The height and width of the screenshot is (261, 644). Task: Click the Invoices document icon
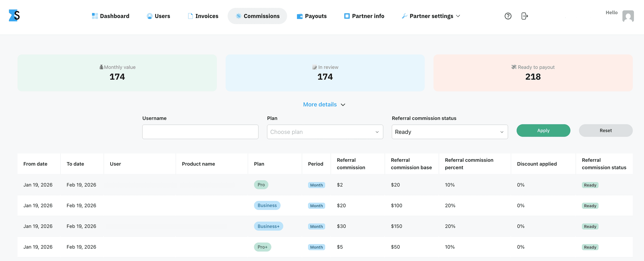190,16
